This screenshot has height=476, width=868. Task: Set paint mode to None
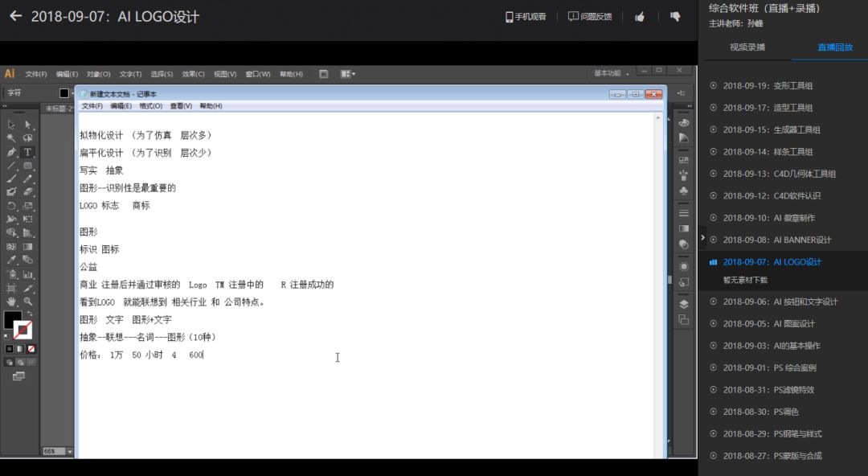click(32, 349)
